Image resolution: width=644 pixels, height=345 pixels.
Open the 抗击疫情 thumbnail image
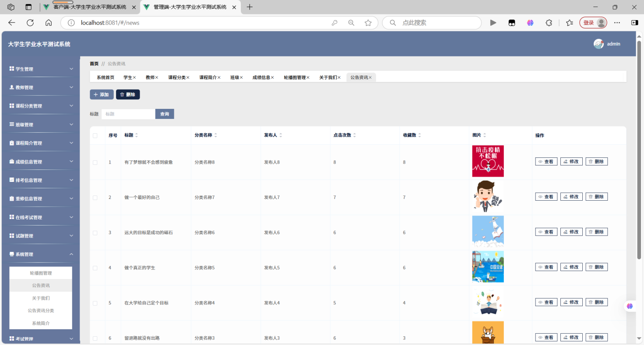pyautogui.click(x=488, y=161)
